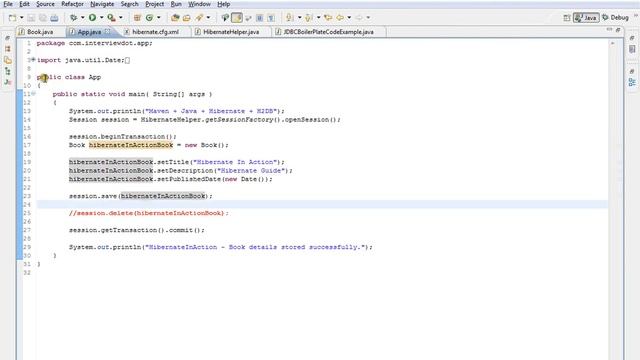The width and height of the screenshot is (640, 360).
Task: Switch to the JDBCBoilerPlateCodeExample.java tab
Action: point(329,32)
